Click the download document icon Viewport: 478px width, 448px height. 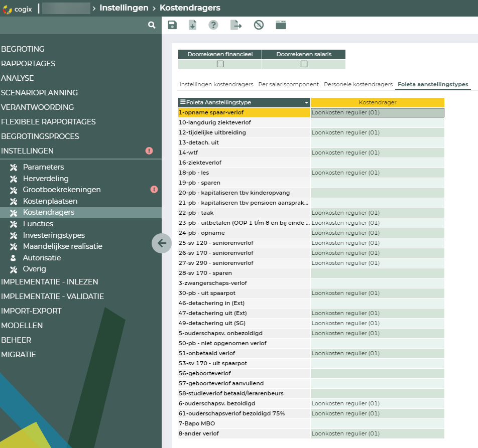point(192,25)
